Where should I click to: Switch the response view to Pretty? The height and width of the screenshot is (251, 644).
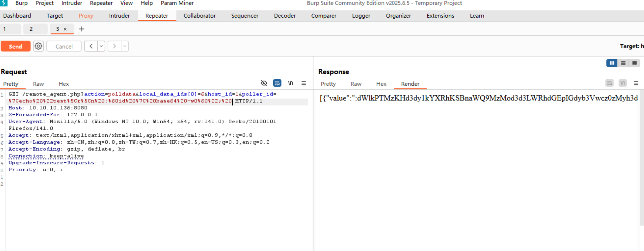click(328, 84)
